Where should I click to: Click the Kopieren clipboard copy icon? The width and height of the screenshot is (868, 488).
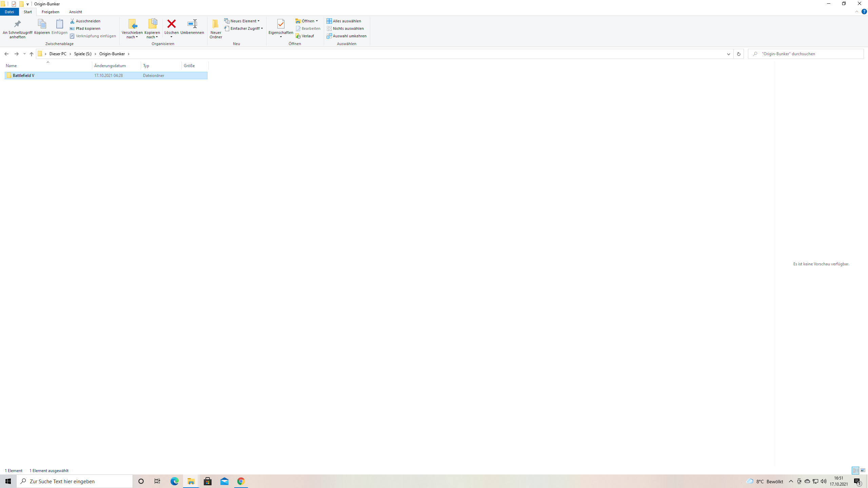(x=42, y=24)
